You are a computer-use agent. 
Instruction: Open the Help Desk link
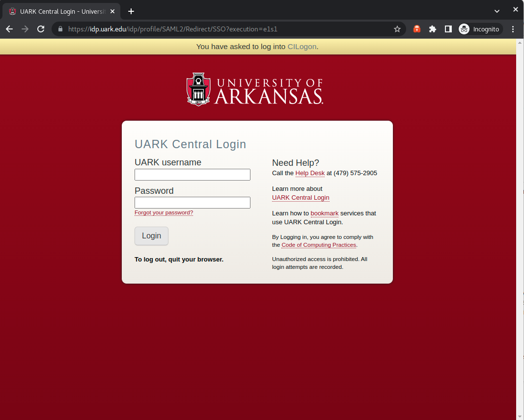click(310, 173)
